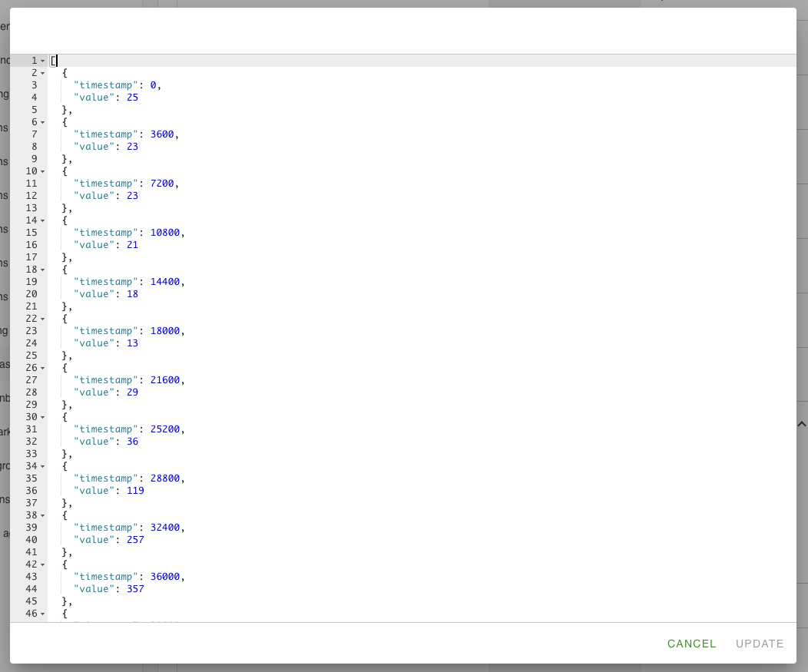The width and height of the screenshot is (808, 672).
Task: Fold the object beginning on line 14
Action: coord(43,220)
